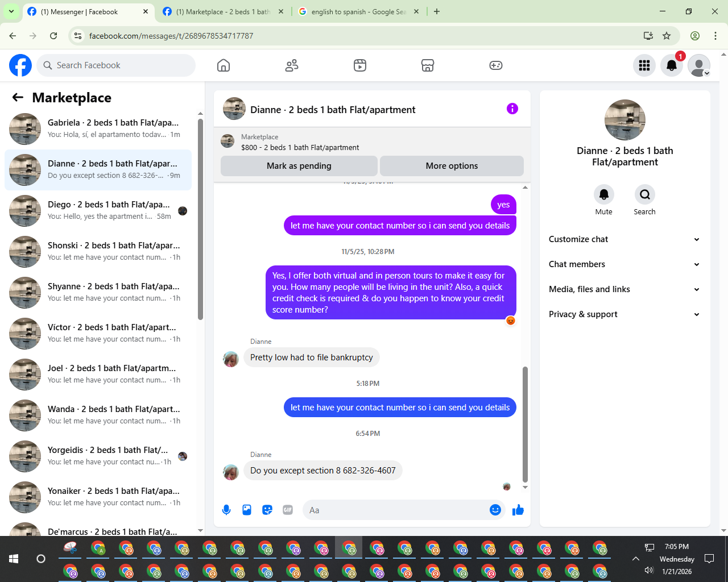
Task: Open the Gaming controller icon
Action: 496,65
